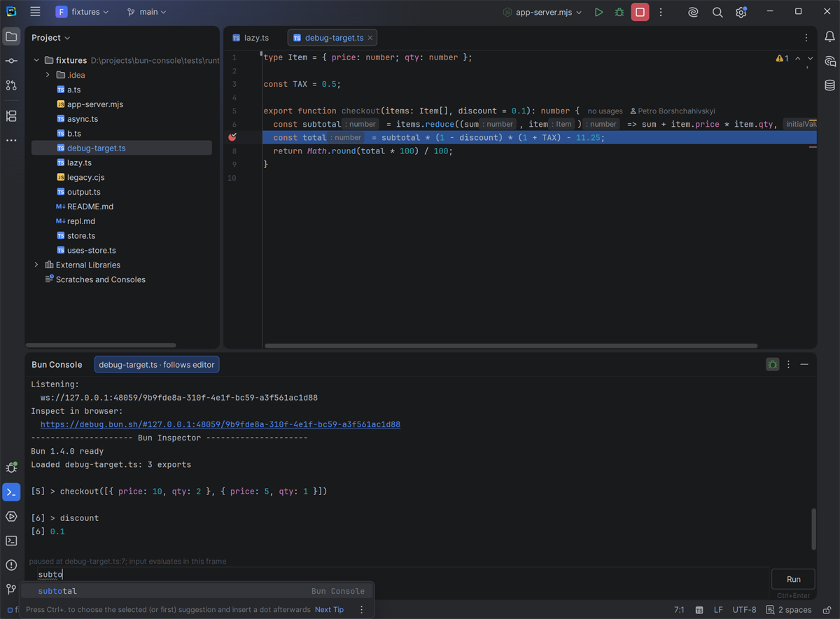Open the Debug tool window
The width and height of the screenshot is (840, 619).
[11, 467]
